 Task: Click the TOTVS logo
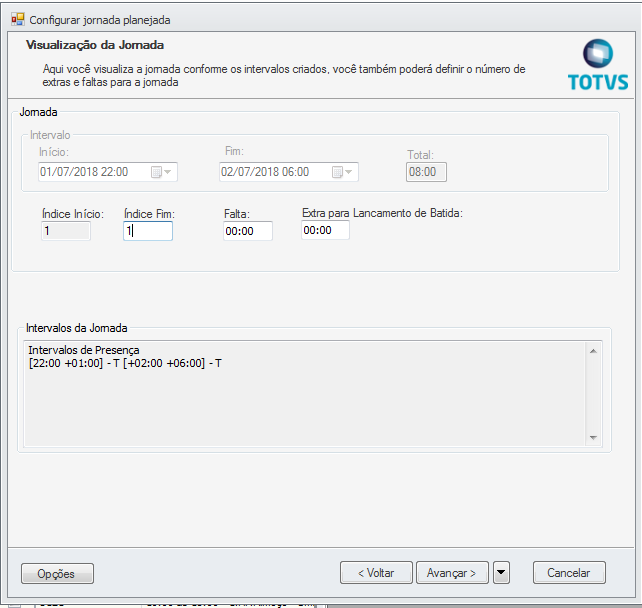598,64
